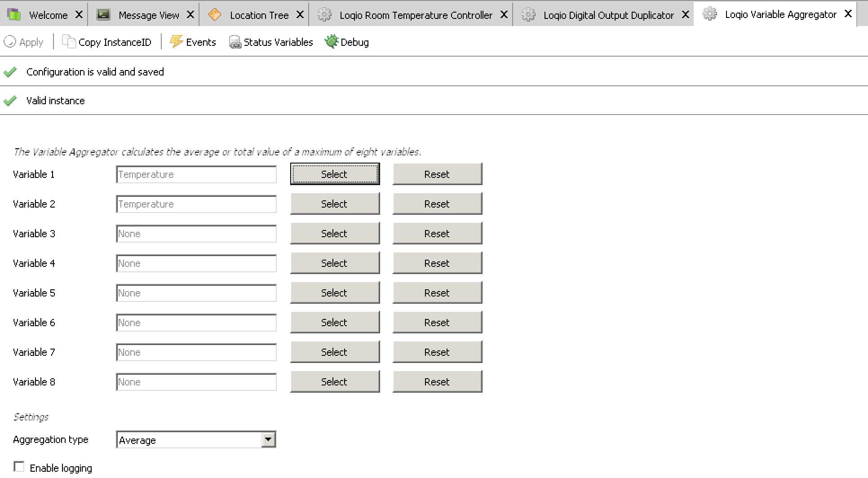
Task: Click the Apply toolbar button
Action: click(23, 42)
